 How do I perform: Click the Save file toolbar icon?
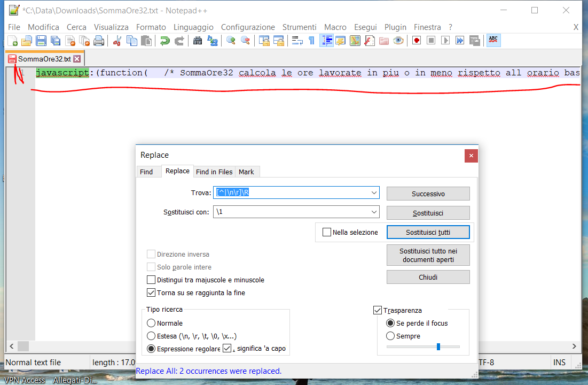(x=41, y=41)
